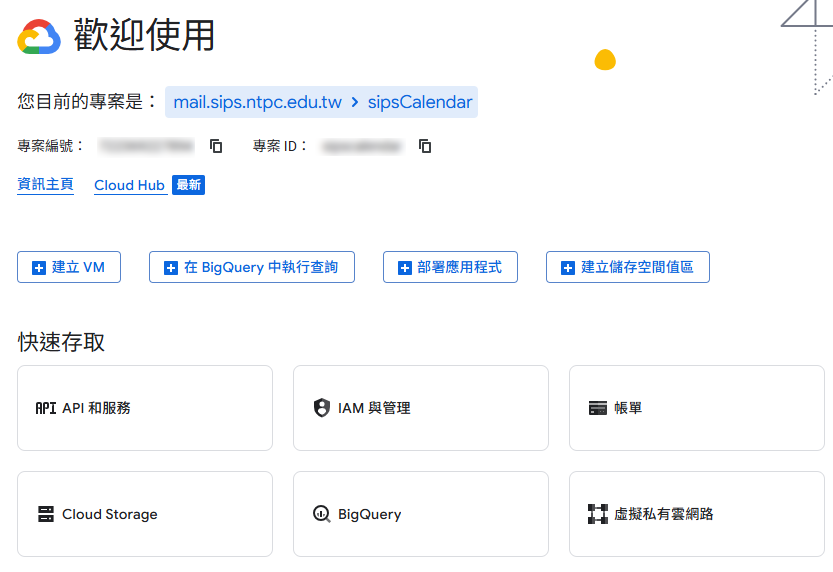The image size is (833, 572).
Task: Click the blurred project ID value
Action: [x=362, y=146]
